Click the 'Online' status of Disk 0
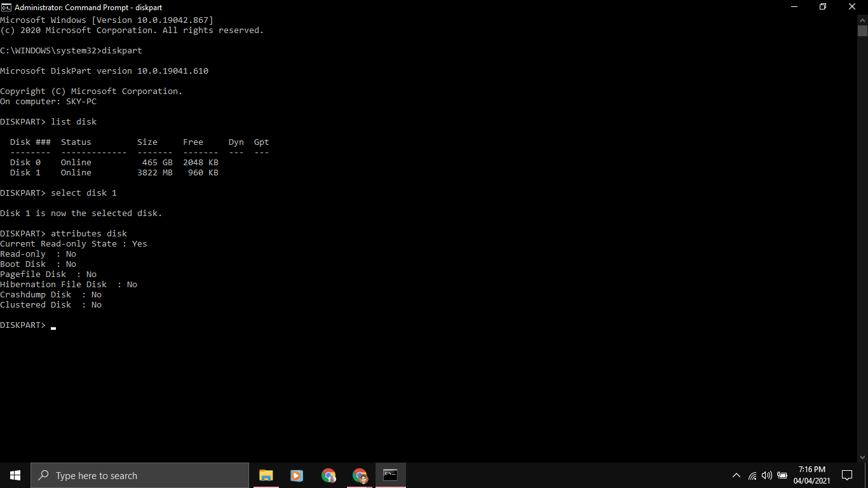Image resolution: width=868 pixels, height=488 pixels. click(76, 163)
